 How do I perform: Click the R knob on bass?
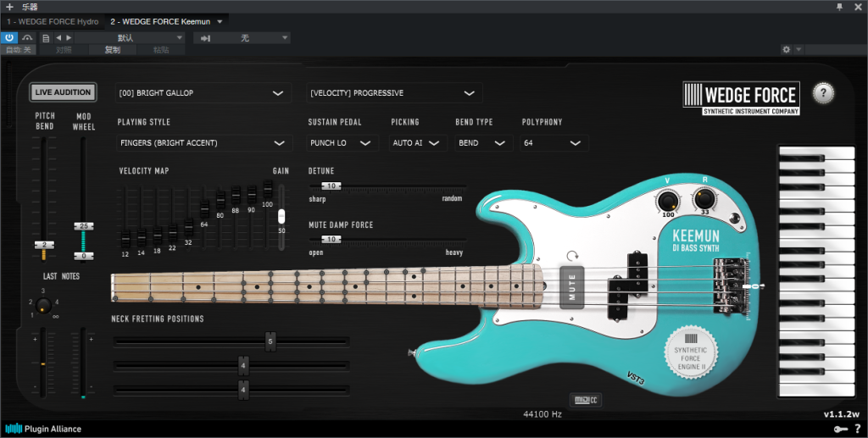click(x=704, y=198)
